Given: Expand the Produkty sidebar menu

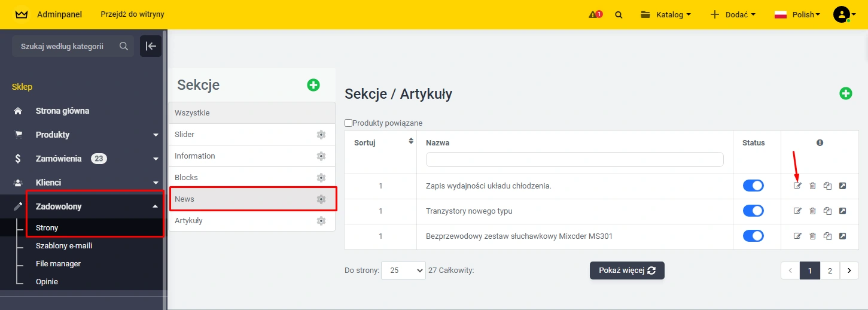Looking at the screenshot, I should coord(156,135).
